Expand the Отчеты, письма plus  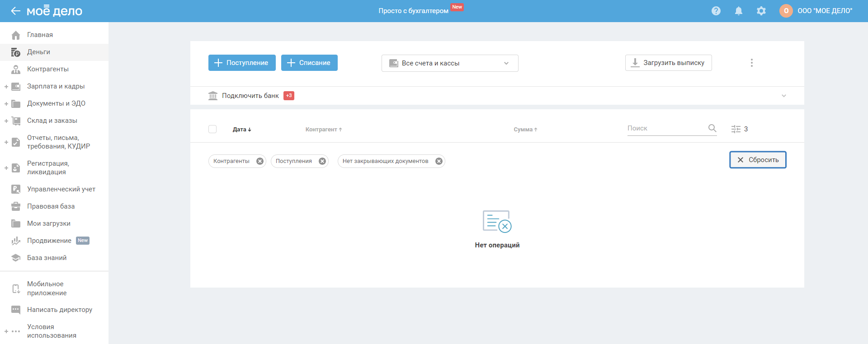tap(6, 142)
